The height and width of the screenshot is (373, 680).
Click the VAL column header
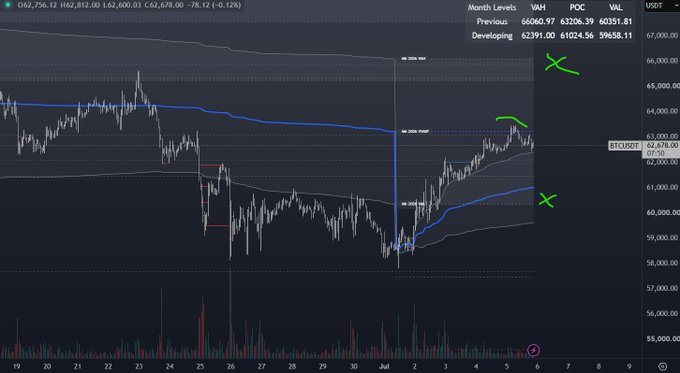[615, 7]
